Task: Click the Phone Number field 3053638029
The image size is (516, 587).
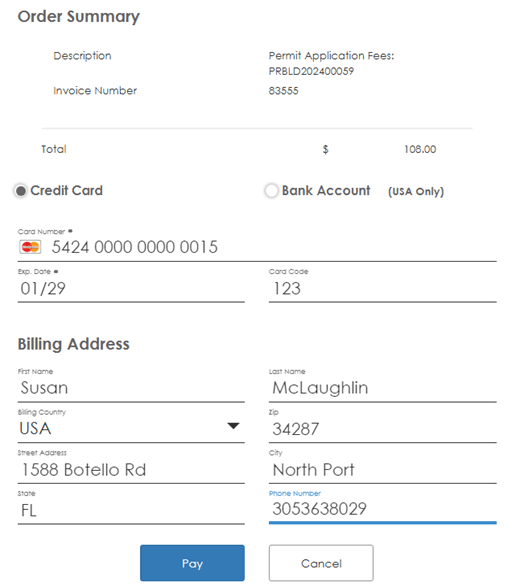Action: 383,509
